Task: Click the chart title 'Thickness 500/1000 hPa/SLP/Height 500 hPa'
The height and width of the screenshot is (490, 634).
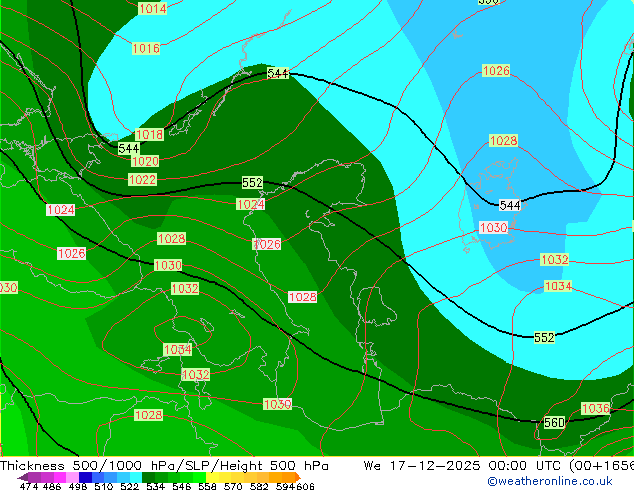Action: pos(164,466)
